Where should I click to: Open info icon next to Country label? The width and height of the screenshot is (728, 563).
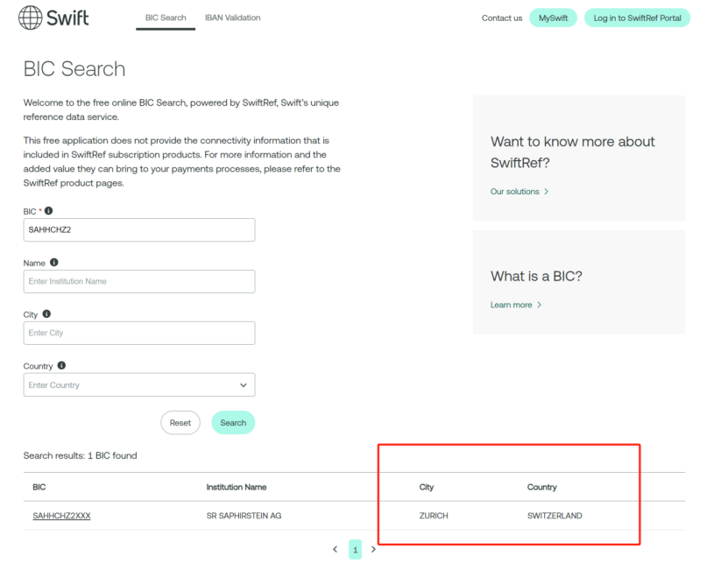coord(61,365)
